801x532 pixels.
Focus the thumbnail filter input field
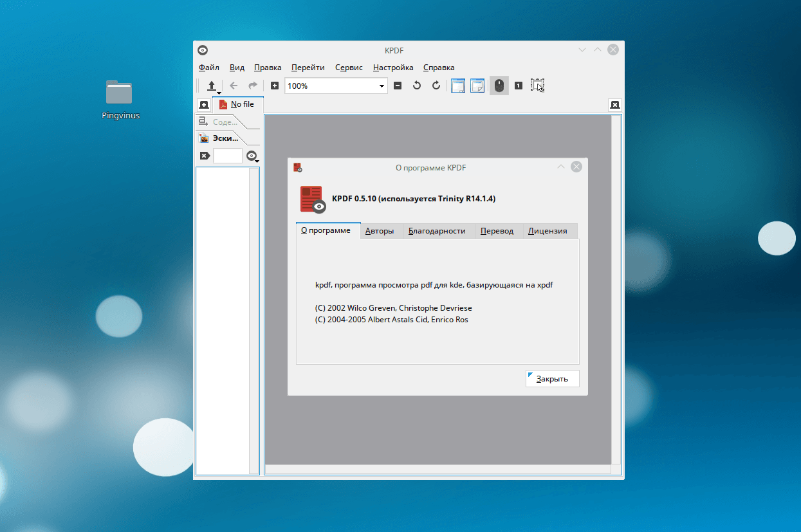click(228, 156)
